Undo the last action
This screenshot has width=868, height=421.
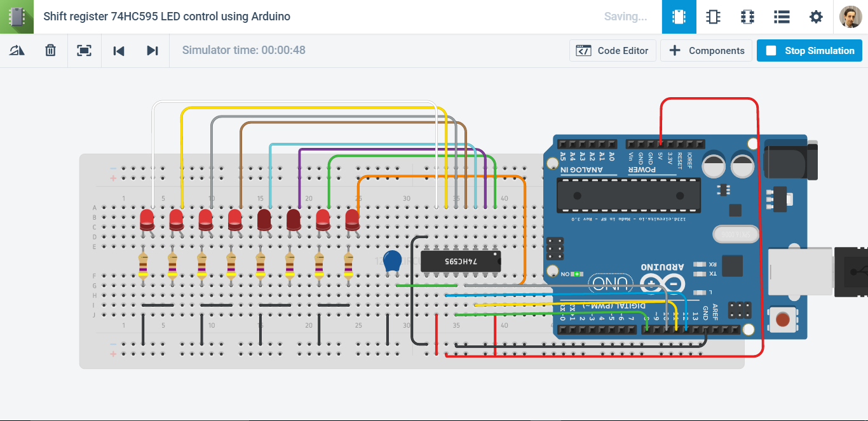119,50
